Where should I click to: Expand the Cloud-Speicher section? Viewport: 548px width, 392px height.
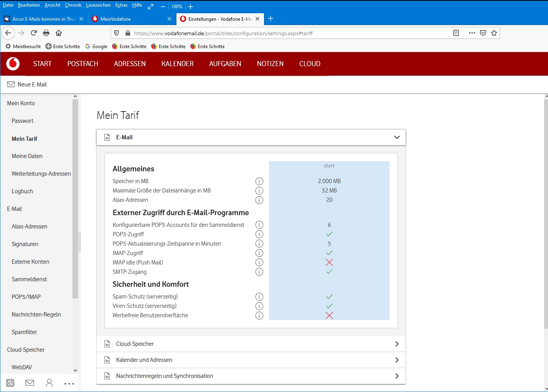(x=251, y=344)
